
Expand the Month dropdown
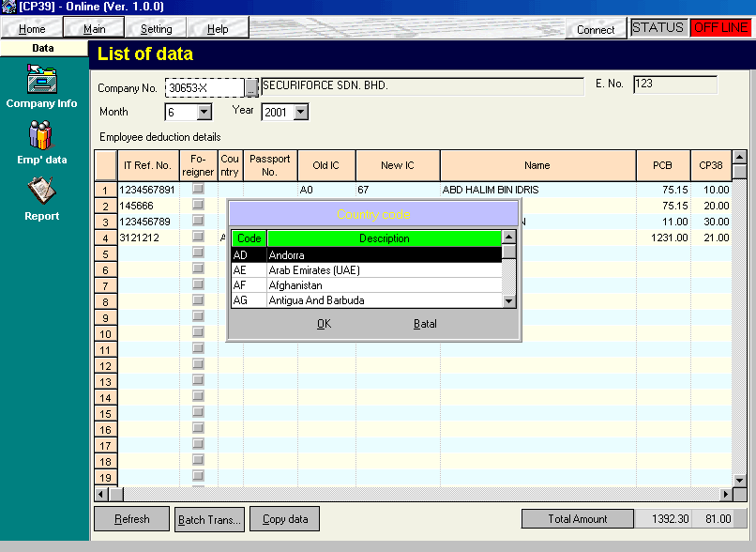(204, 113)
